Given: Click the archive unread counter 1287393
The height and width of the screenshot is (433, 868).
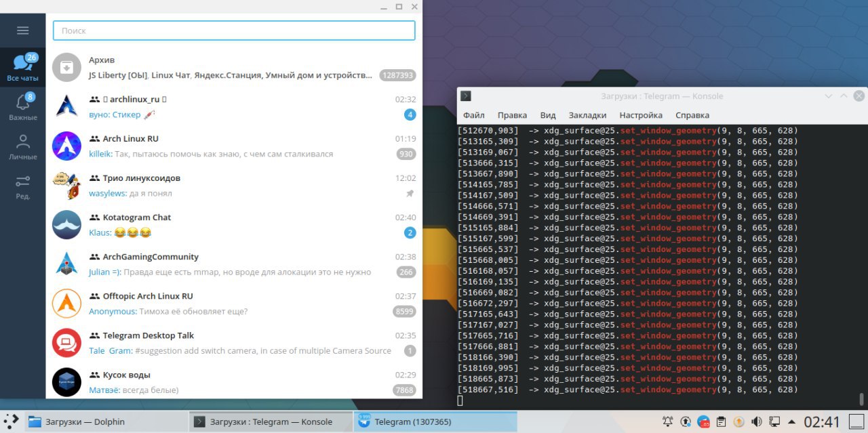Looking at the screenshot, I should click(x=397, y=75).
